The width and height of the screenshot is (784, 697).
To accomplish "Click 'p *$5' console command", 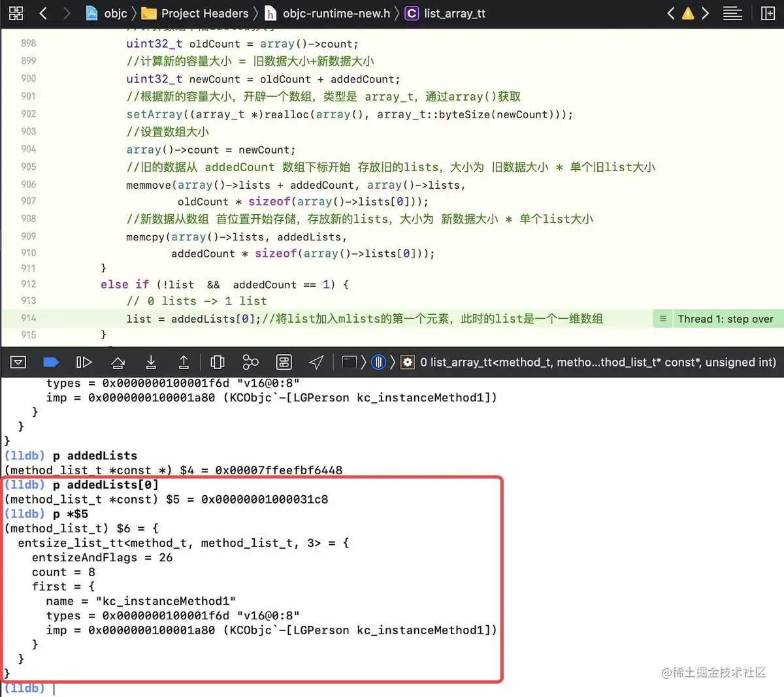I will point(71,514).
